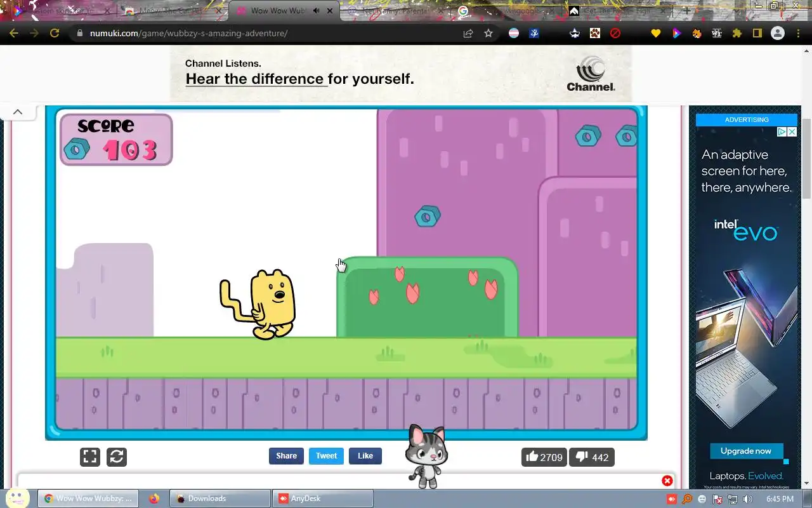The width and height of the screenshot is (812, 508).
Task: Click the score panel showing 103
Action: tap(116, 140)
